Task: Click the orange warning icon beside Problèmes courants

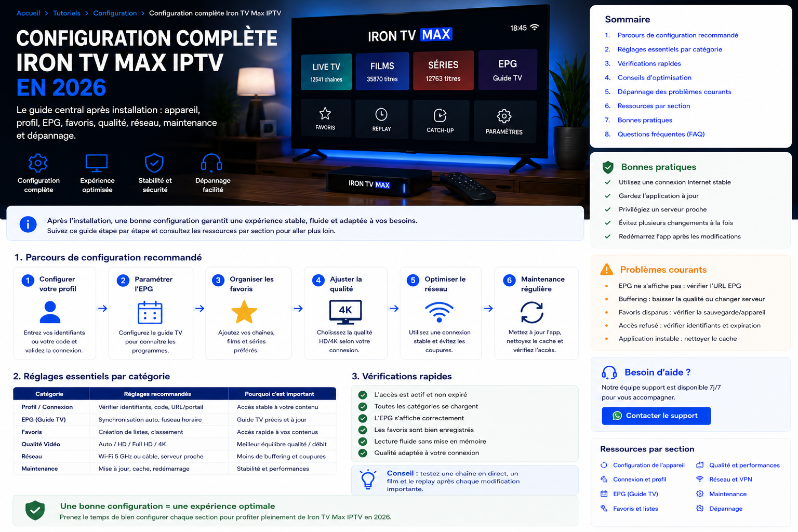Action: click(606, 270)
